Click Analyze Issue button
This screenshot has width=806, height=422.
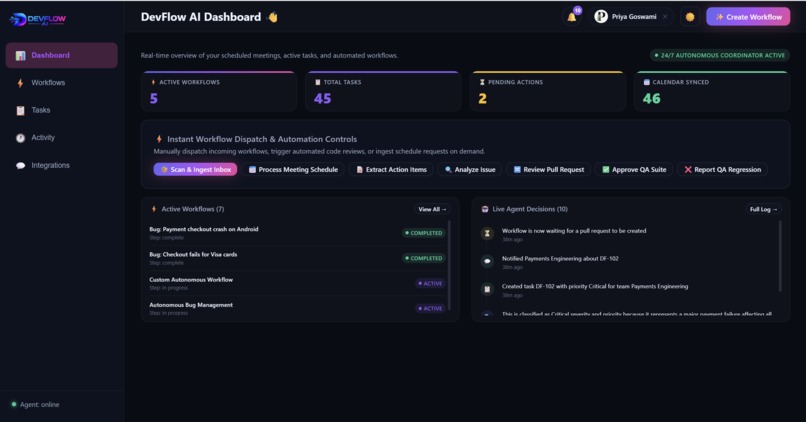pos(470,170)
